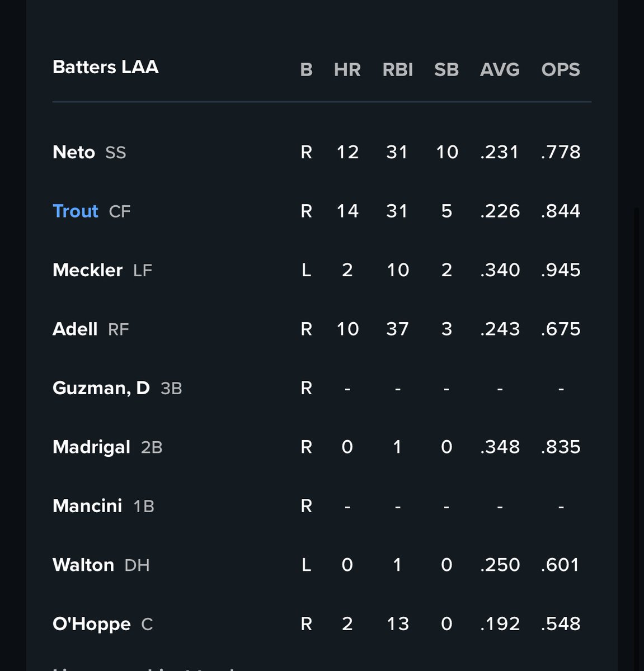Select Mancini 1B player name
The width and height of the screenshot is (644, 671).
87,506
